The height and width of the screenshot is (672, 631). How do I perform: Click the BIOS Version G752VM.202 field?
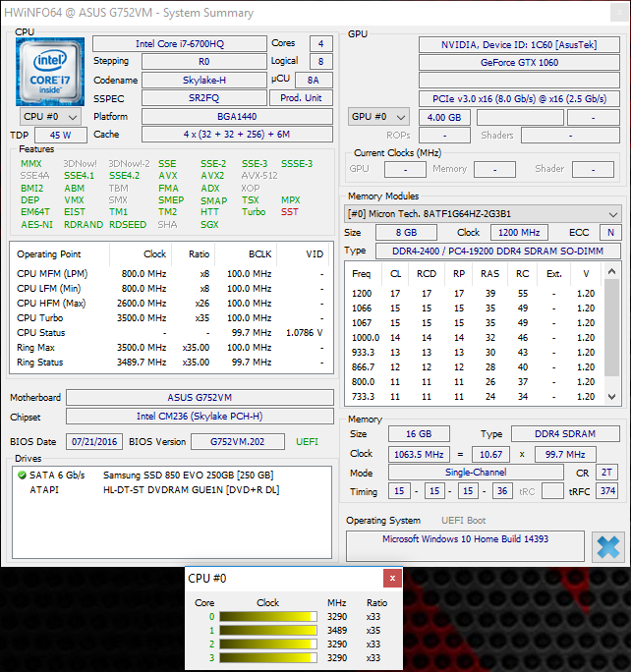pyautogui.click(x=238, y=442)
